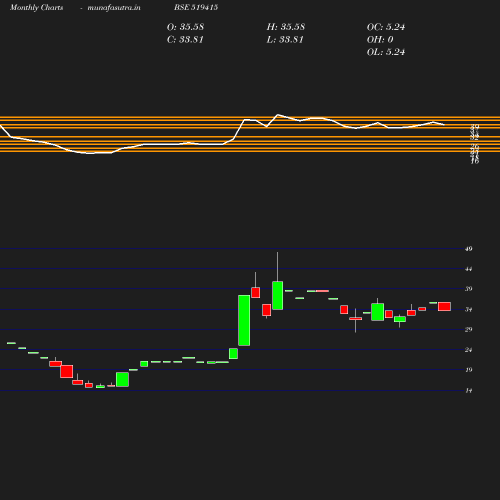Screen dimensions: 500x500
Task: Click the 19 price axis label
Action: coord(469,370)
